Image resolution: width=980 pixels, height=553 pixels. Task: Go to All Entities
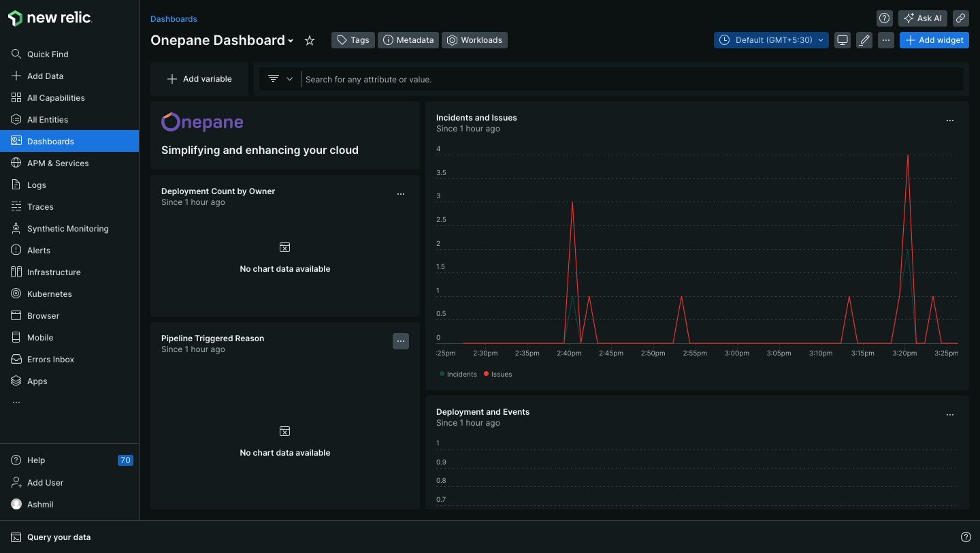pyautogui.click(x=69, y=120)
